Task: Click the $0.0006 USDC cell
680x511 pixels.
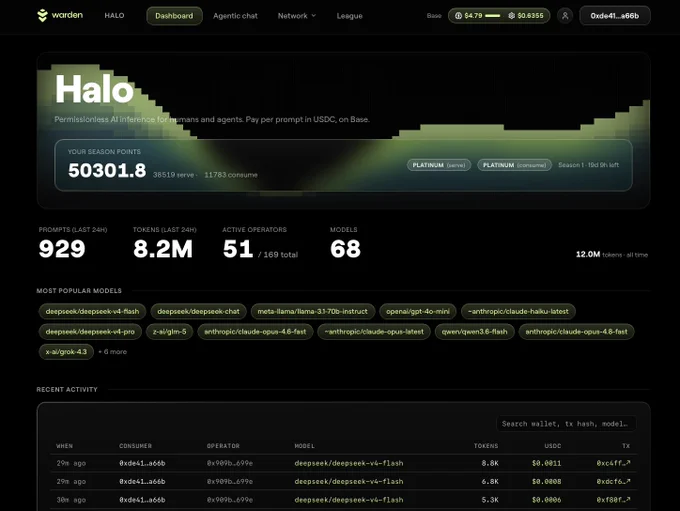Action: click(x=546, y=500)
